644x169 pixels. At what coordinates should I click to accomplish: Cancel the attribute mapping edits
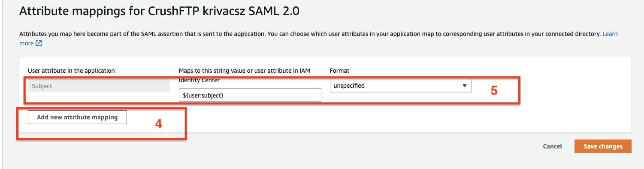coord(552,146)
